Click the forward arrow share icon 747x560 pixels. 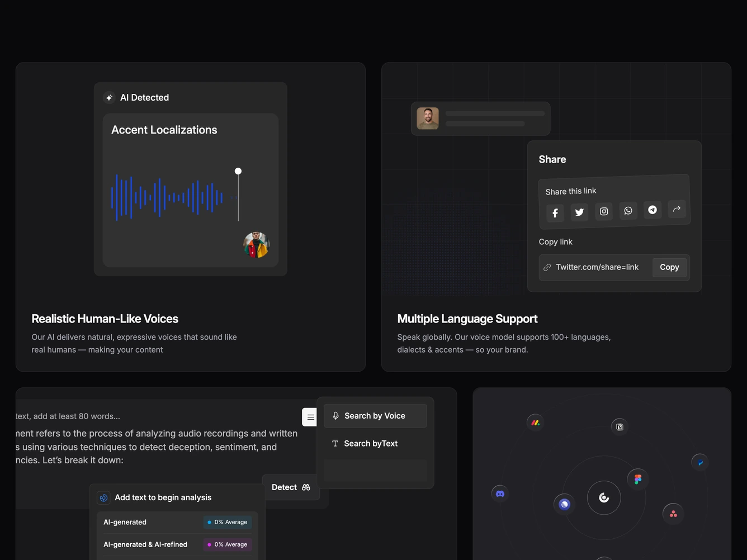tap(677, 209)
